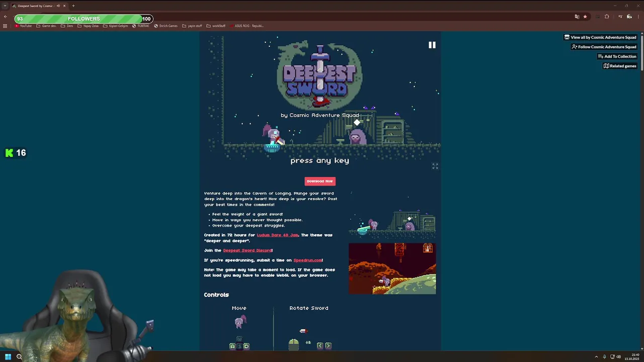Show hidden system tray icons
Screen dimensions: 644x362
tap(596, 357)
